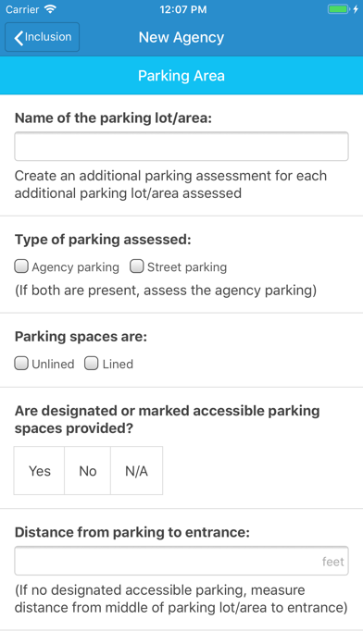Select Yes for accessible parking spaces
This screenshot has height=644, width=363.
point(40,471)
